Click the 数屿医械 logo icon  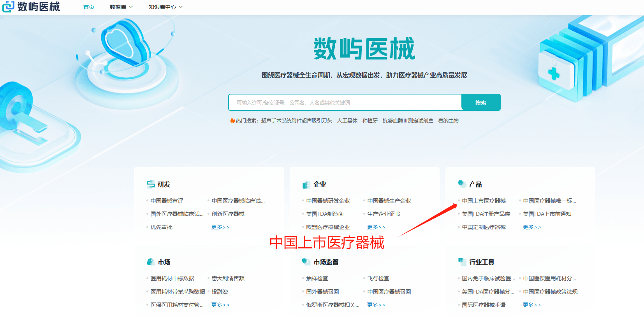(x=9, y=7)
